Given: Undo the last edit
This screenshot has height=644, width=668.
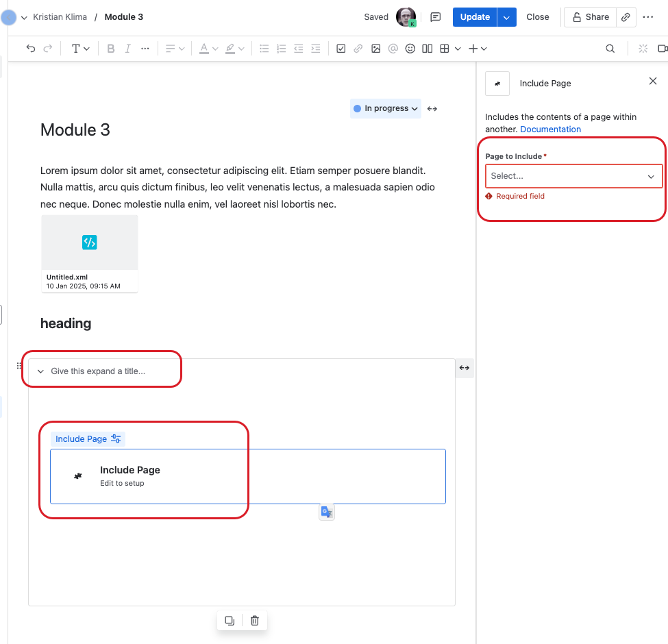Looking at the screenshot, I should click(x=31, y=49).
